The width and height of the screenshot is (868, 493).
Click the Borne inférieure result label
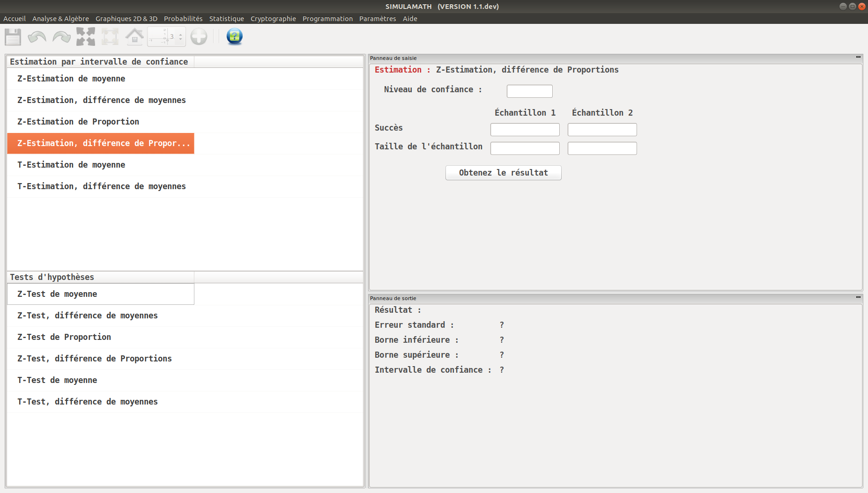[x=416, y=340]
